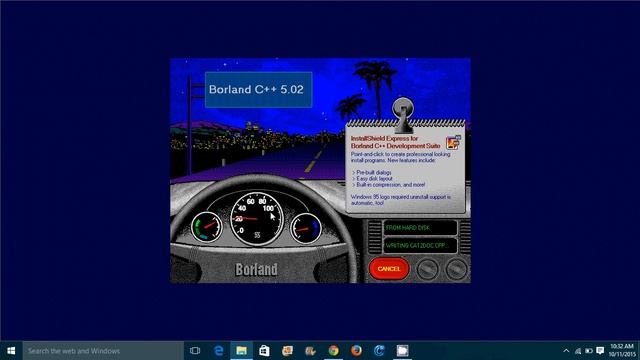Click the 'Pre-built dialogs' bullet line
Screen dimensions: 640x360
[x=372, y=173]
